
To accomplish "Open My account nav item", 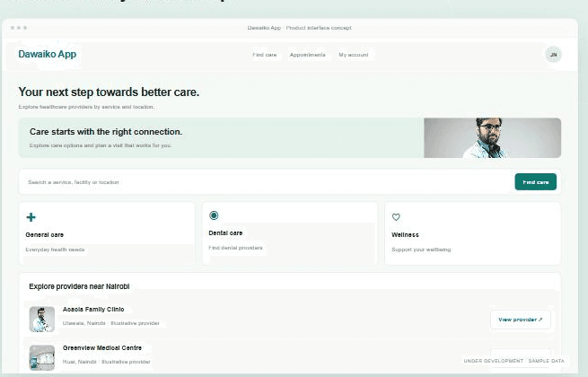I will (x=354, y=55).
